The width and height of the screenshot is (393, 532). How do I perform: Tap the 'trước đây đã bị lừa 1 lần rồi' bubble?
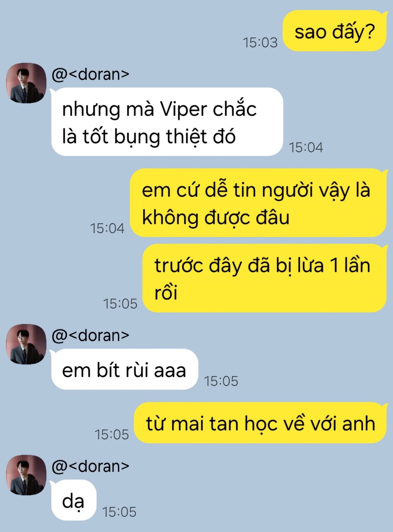264,278
